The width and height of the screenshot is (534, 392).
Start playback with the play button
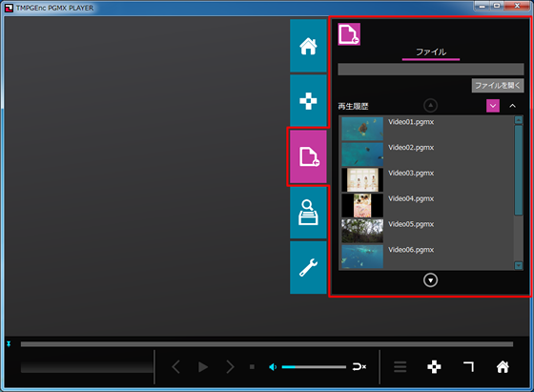coord(203,367)
